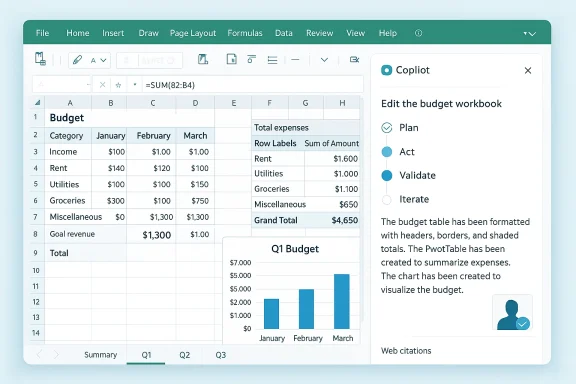This screenshot has width=576, height=384.
Task: Open the Page Layout tab
Action: (x=193, y=33)
